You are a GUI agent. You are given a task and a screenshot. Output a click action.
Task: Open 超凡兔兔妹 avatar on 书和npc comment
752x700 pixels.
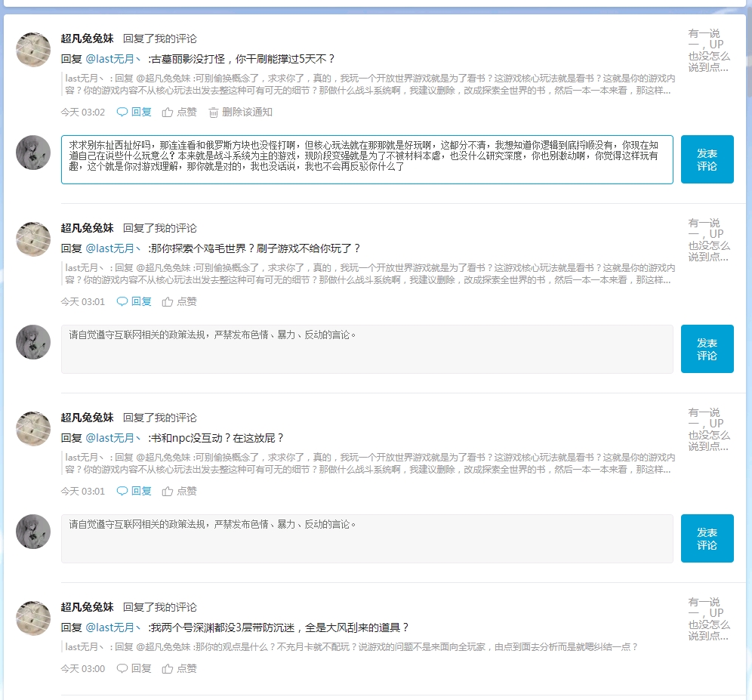tap(33, 429)
